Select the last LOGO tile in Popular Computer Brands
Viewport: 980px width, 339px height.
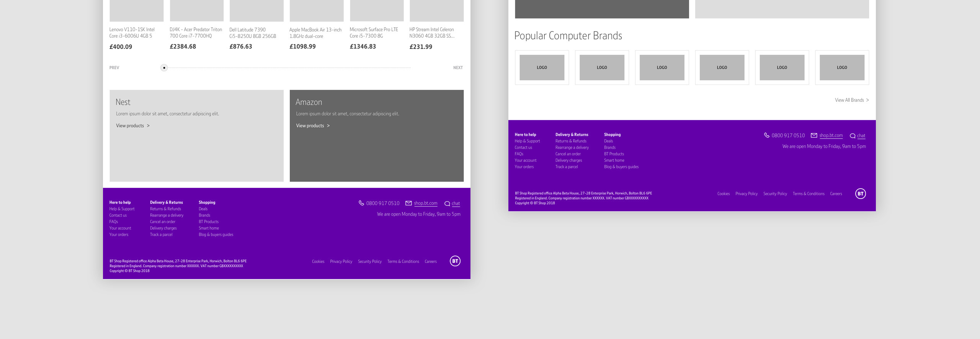842,67
